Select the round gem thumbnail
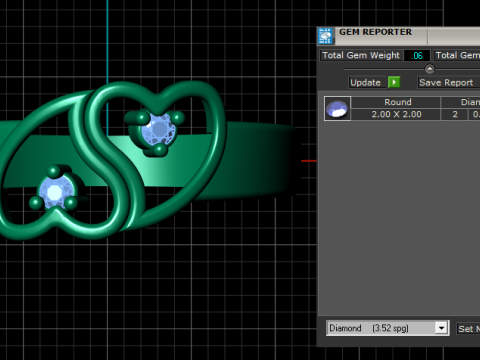The width and height of the screenshot is (480, 360). click(x=337, y=109)
